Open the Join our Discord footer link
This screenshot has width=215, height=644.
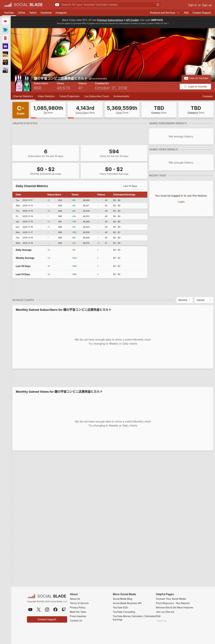click(x=165, y=612)
